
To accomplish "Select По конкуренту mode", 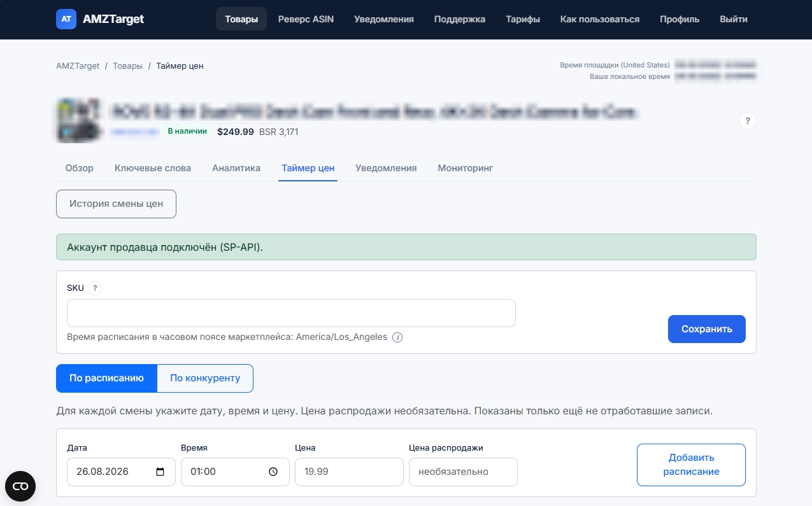I will coord(205,378).
